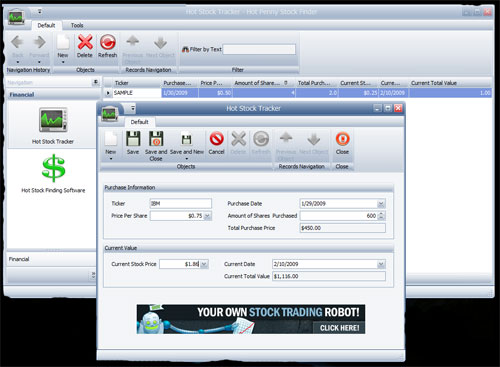This screenshot has width=500, height=367.
Task: Click row indicator arrow beside SAMPLE
Action: pyautogui.click(x=108, y=93)
